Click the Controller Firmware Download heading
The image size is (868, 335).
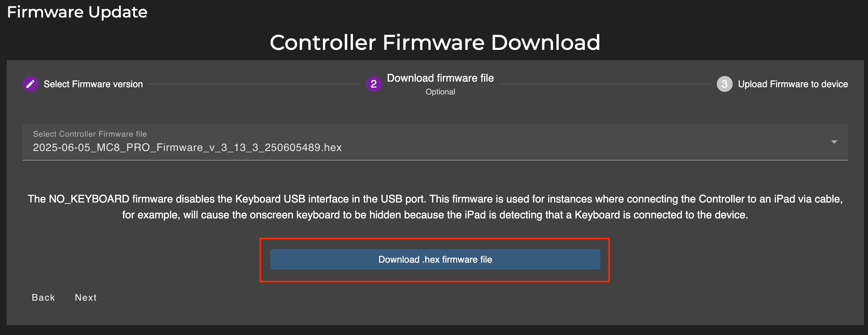click(435, 42)
